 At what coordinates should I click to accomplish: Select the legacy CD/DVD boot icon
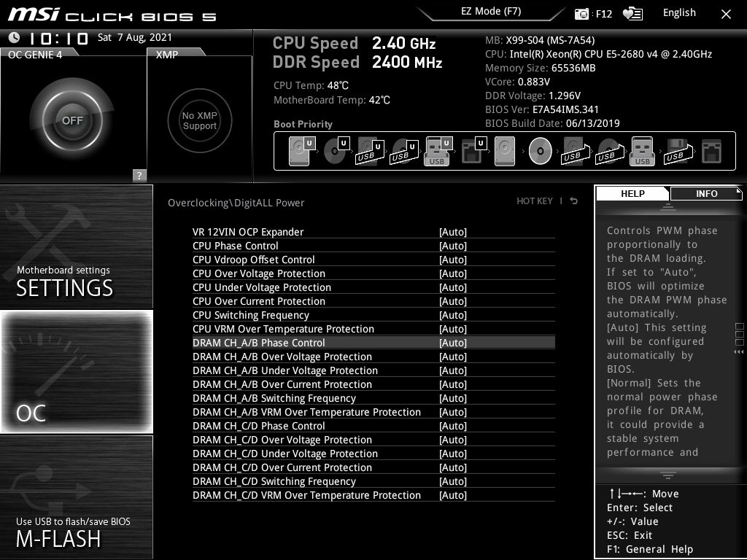[541, 151]
